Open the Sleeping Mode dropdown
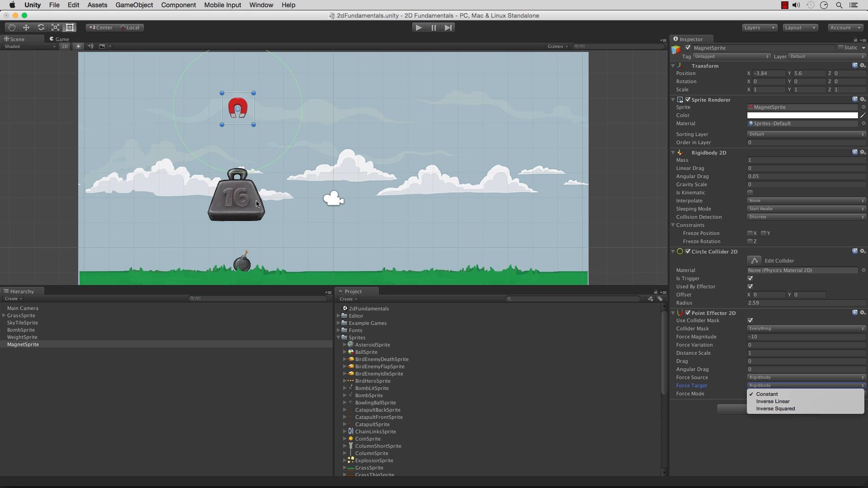Screen dimensions: 868x488 click(x=806, y=209)
